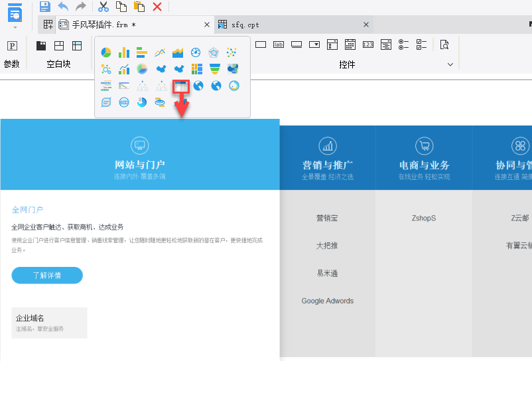
Task: Click the Paste clipboard icon
Action: tap(139, 6)
